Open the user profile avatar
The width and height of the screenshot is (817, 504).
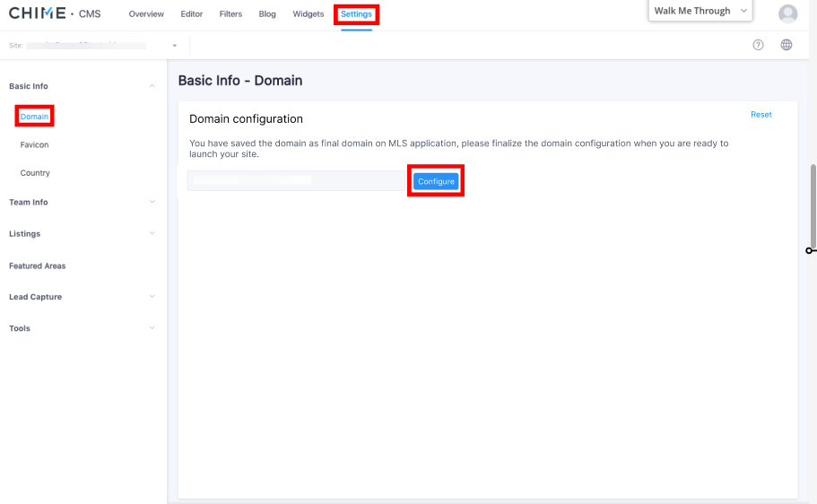click(x=787, y=14)
